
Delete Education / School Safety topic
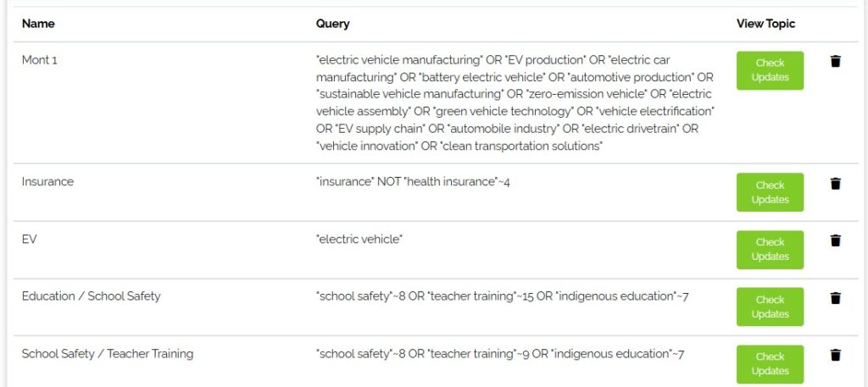(835, 298)
